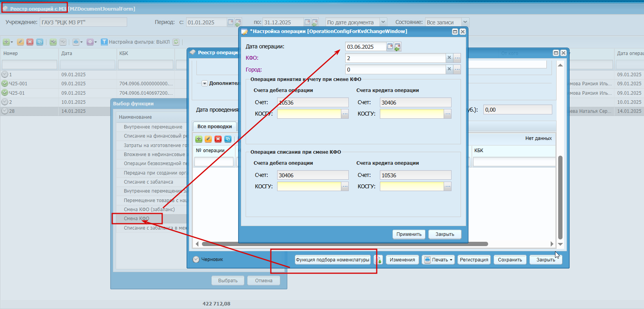Open the Состояние 'Все записи' dropdown

point(465,22)
